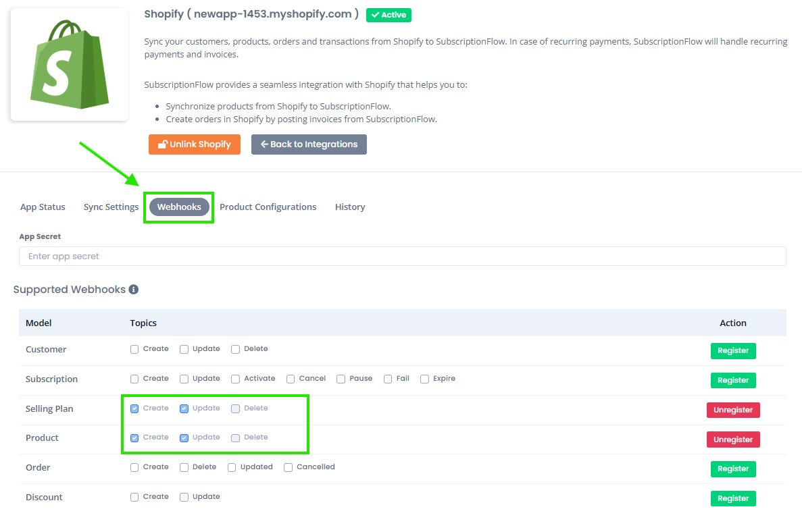
Task: Uncheck the Selling Plan Create checkbox
Action: pos(134,409)
